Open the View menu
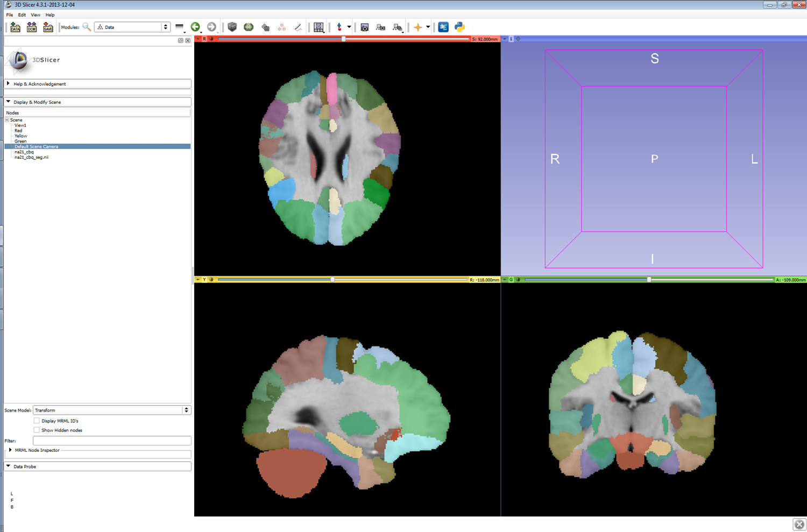 [x=36, y=15]
